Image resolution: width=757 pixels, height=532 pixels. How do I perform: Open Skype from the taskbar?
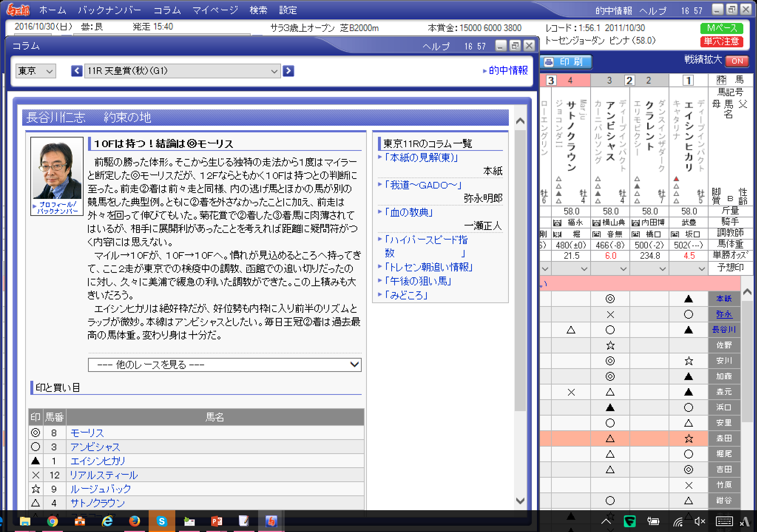click(162, 521)
